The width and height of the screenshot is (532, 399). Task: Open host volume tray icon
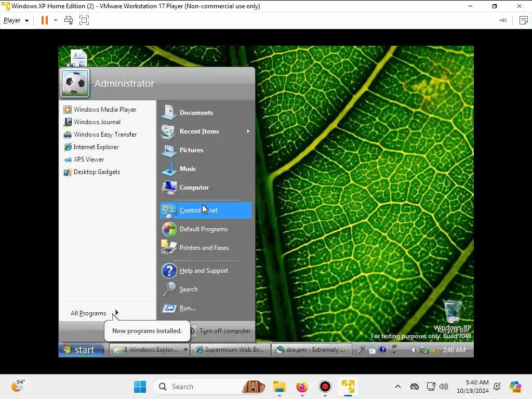pyautogui.click(x=444, y=387)
